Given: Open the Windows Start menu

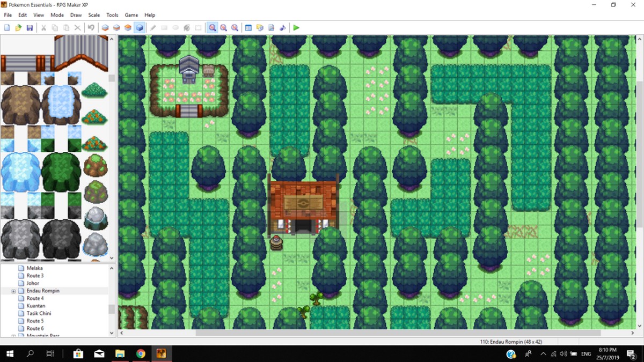Looking at the screenshot, I should [x=10, y=354].
